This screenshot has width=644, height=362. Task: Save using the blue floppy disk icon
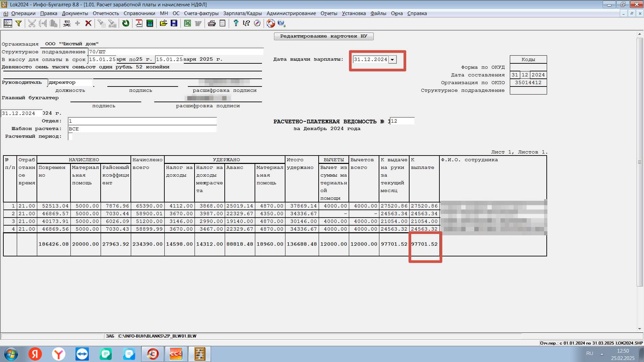click(174, 23)
